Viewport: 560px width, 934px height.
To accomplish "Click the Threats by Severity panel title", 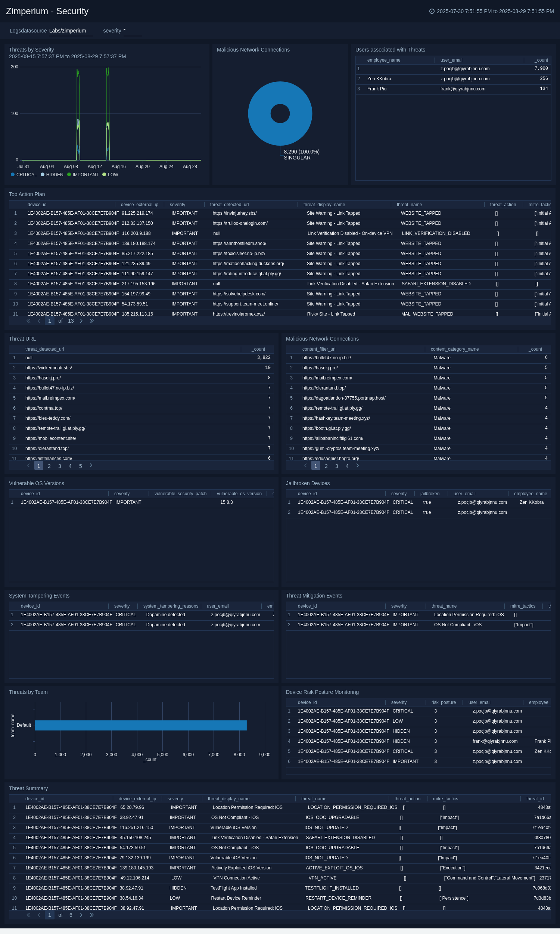I will point(31,50).
